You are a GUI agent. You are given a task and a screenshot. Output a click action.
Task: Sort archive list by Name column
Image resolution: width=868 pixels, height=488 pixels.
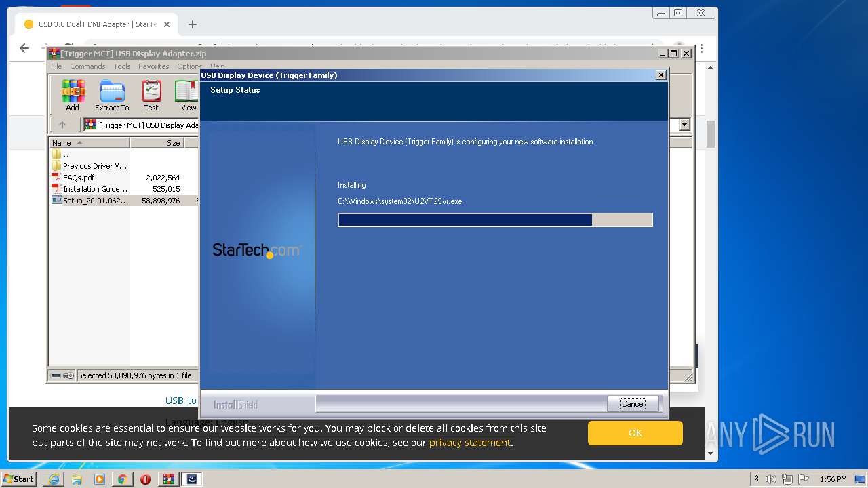[x=89, y=142]
